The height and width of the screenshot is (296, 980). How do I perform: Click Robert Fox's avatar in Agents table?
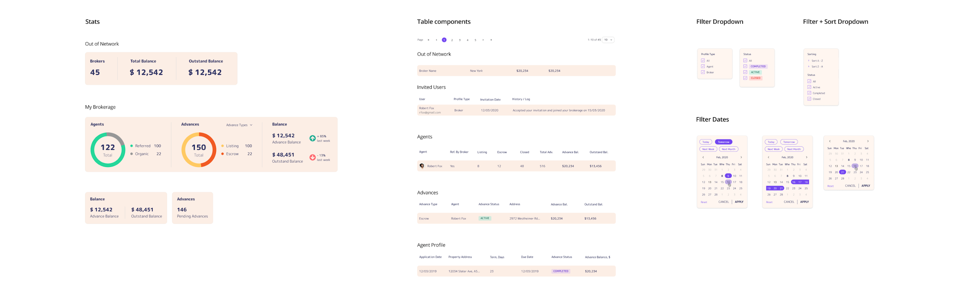tap(422, 166)
